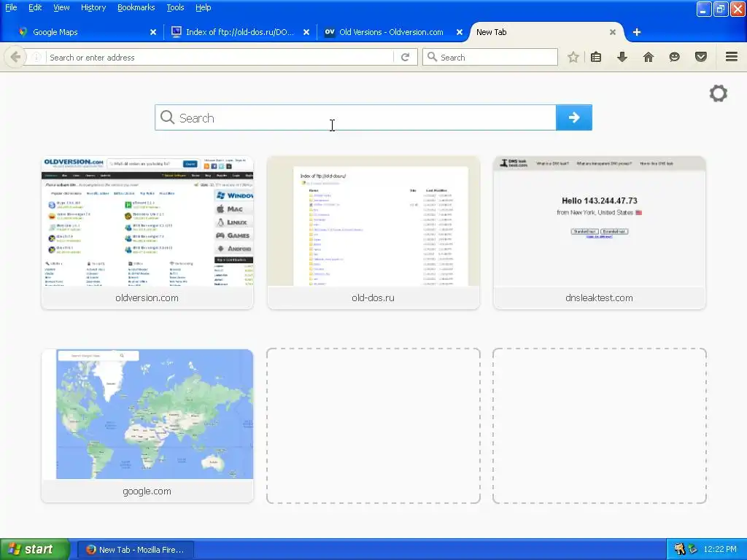
Task: Open the Tools menu
Action: pos(175,7)
